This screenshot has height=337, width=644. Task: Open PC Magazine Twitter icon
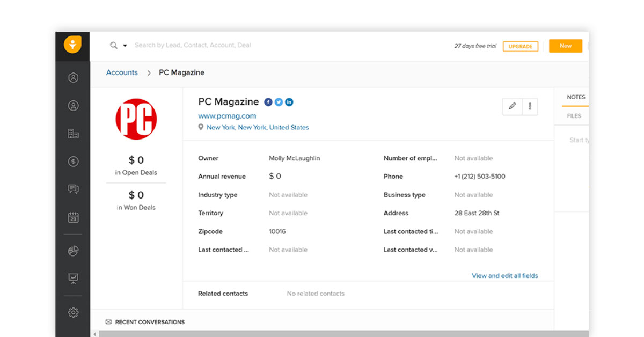(x=279, y=102)
